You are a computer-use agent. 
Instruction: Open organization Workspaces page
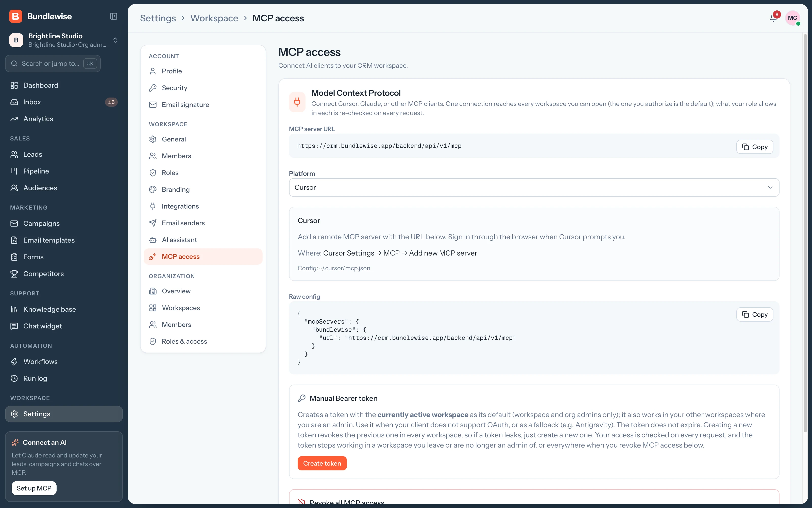[203, 308]
